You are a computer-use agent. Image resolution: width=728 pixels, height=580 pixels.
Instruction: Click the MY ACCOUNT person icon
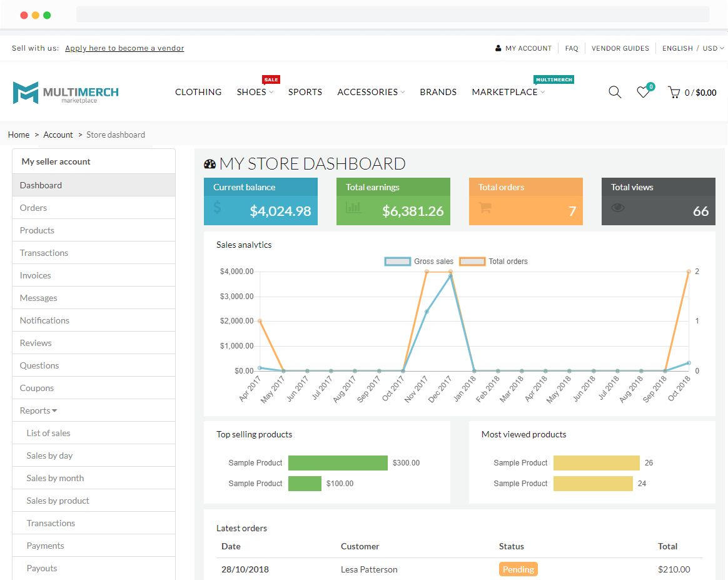498,48
